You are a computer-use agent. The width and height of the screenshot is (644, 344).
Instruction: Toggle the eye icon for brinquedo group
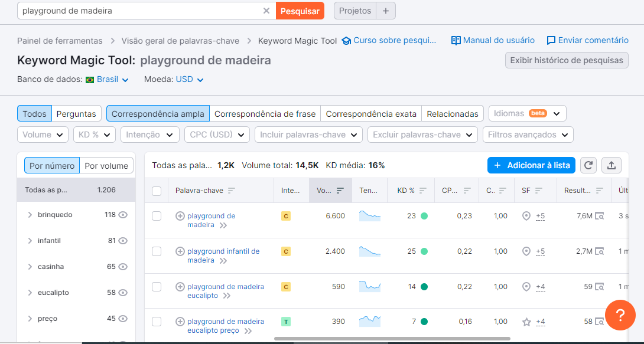(123, 215)
